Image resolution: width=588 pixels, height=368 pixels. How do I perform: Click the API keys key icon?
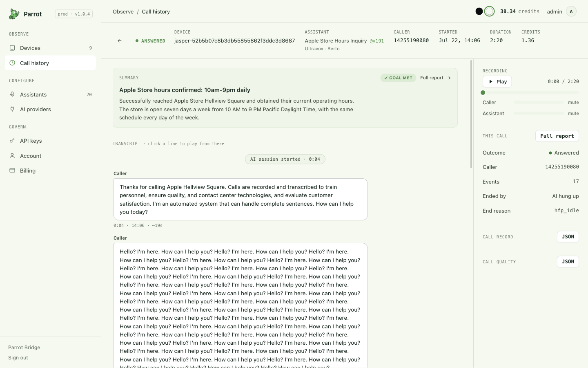(12, 141)
